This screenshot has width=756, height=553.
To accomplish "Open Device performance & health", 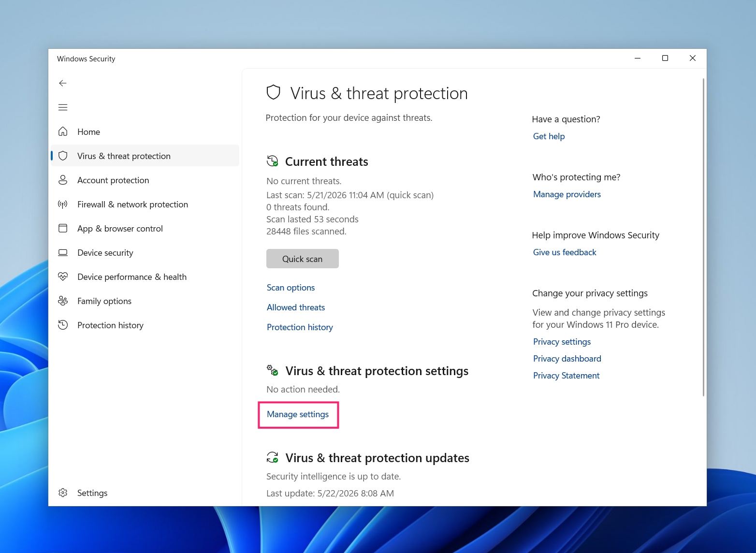I will (x=145, y=276).
